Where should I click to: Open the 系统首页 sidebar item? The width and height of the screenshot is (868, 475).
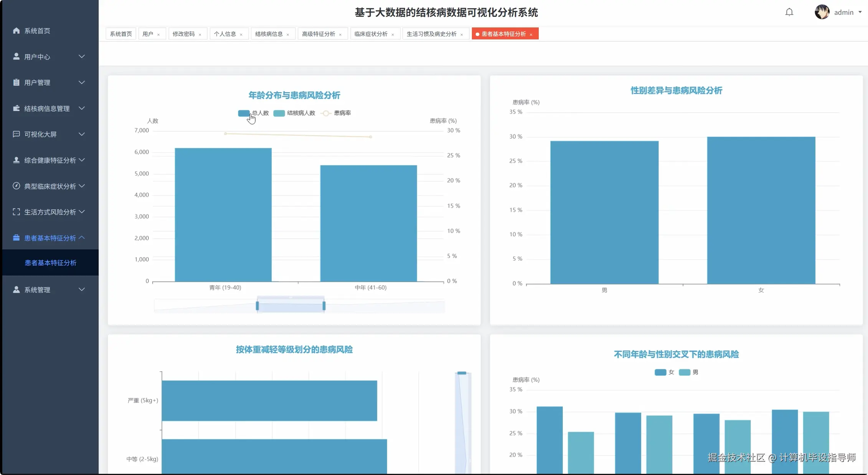(50, 31)
